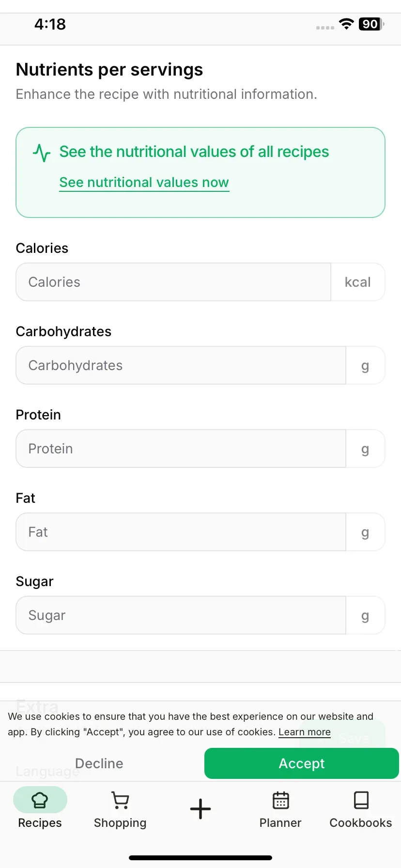Screen dimensions: 401x868
Task: Tap the nutrition pulse icon in banner
Action: (42, 153)
